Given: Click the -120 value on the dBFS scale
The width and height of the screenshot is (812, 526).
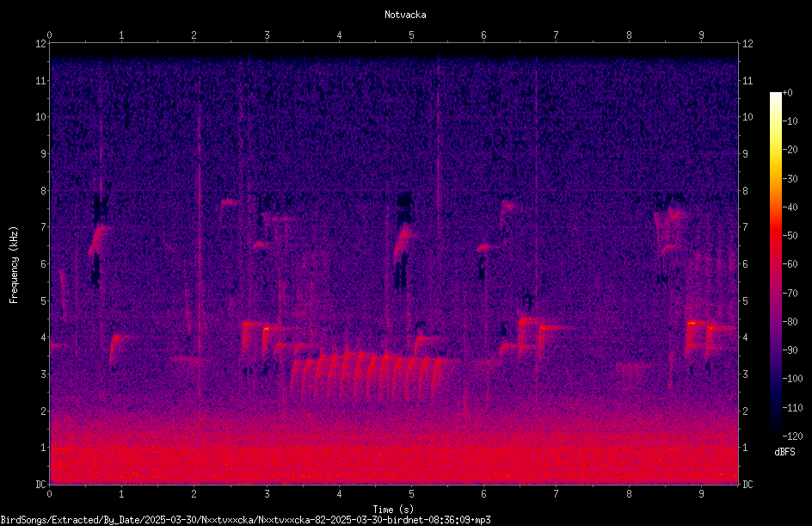Looking at the screenshot, I should point(792,436).
